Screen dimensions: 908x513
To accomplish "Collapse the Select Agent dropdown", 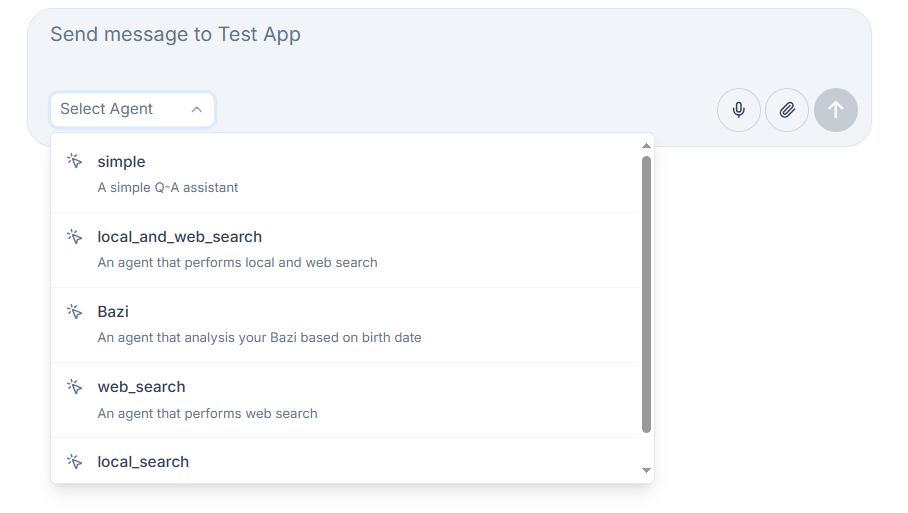I will point(132,109).
